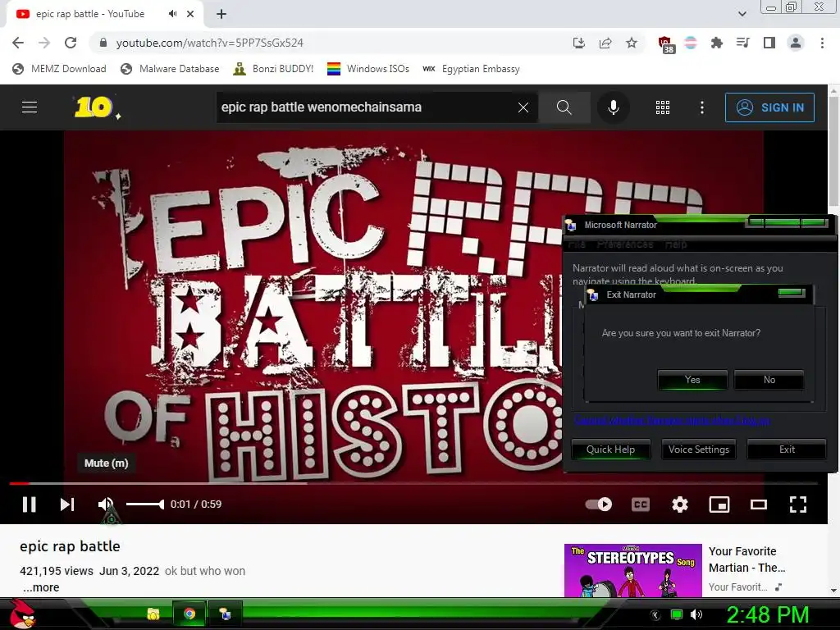Open the Chrome profile avatar
The height and width of the screenshot is (630, 840).
796,43
